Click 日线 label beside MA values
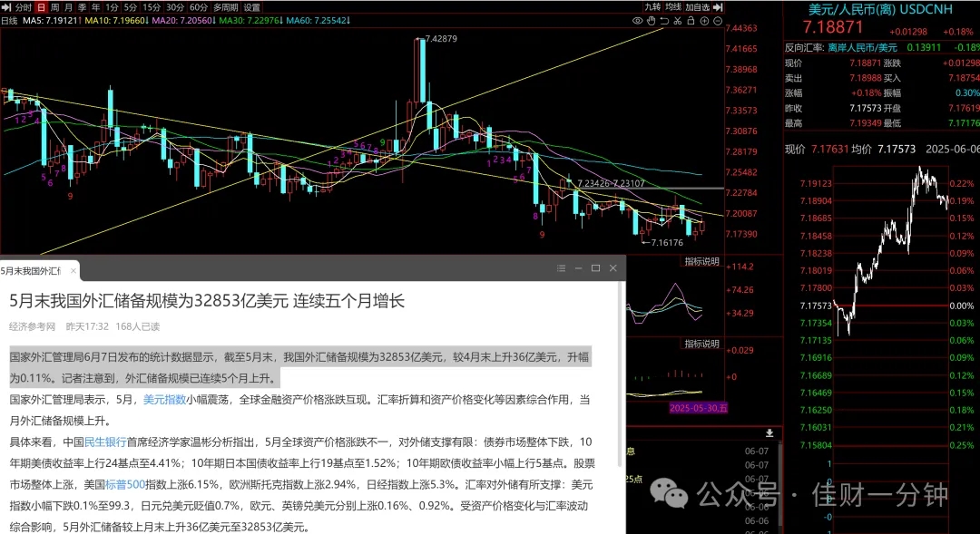 pos(9,21)
